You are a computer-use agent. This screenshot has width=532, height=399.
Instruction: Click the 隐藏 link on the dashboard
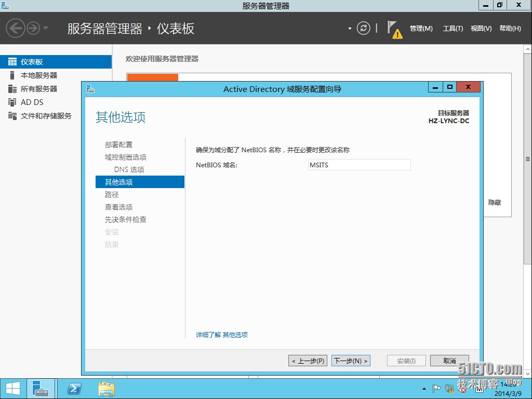coord(495,203)
